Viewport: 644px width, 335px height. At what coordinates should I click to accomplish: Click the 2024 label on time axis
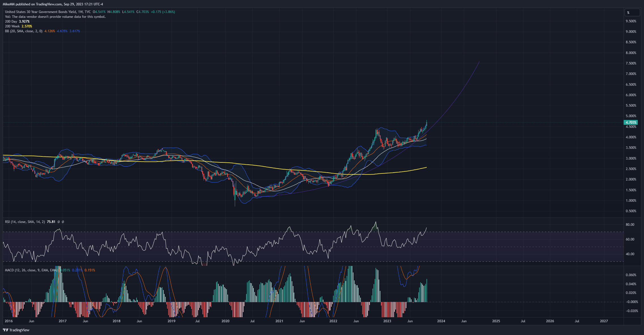tap(441, 321)
